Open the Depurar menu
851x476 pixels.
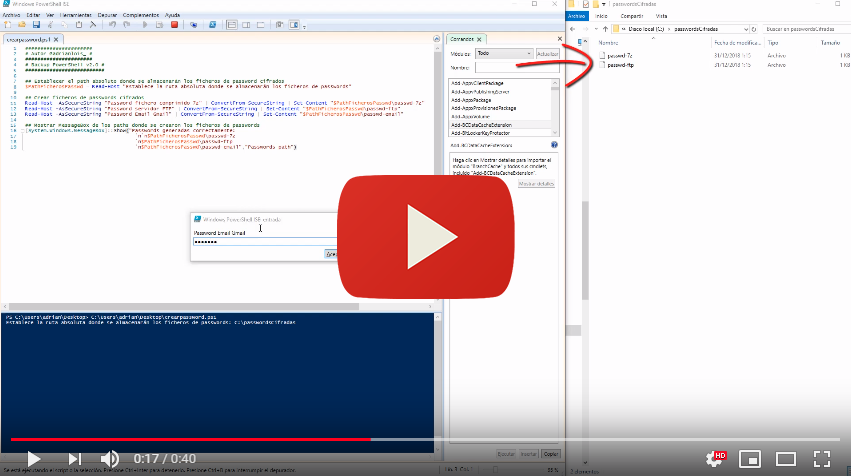(107, 15)
